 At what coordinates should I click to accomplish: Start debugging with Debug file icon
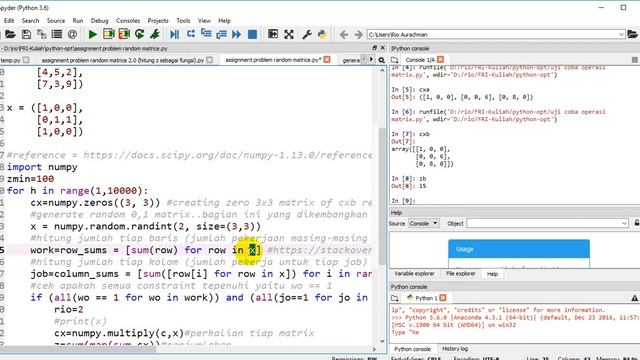coord(175,34)
